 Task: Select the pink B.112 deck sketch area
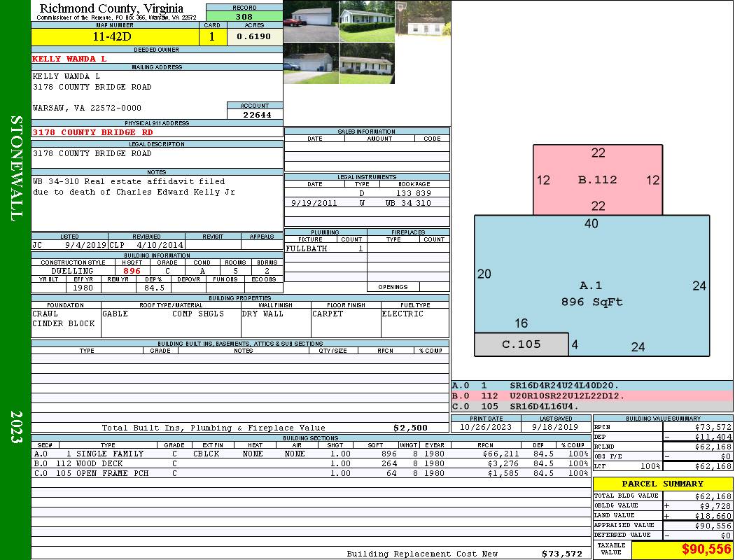[598, 179]
